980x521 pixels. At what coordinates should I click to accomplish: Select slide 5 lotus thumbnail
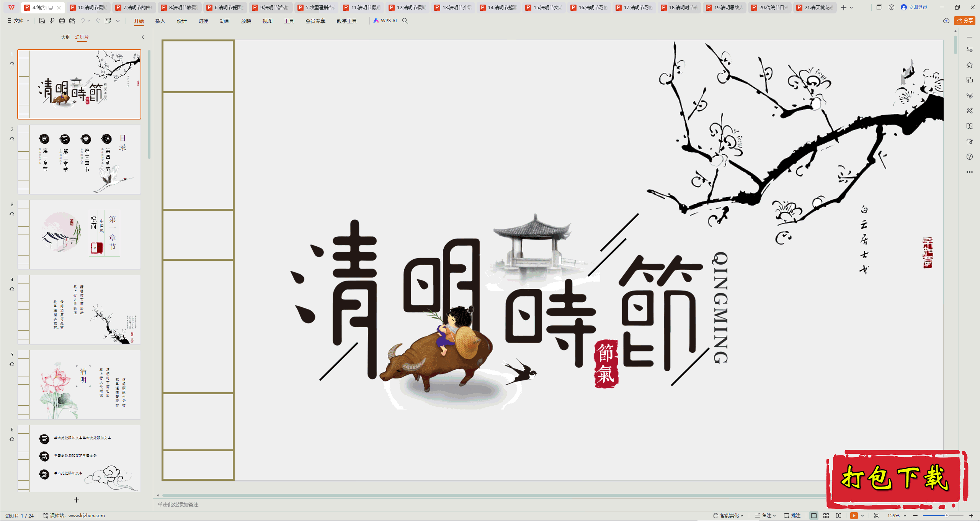point(79,385)
